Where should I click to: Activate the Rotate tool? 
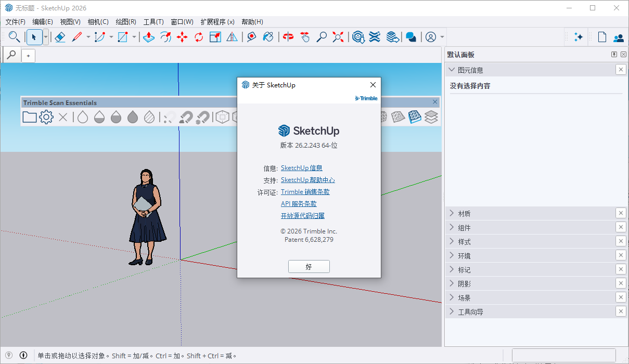coord(199,37)
